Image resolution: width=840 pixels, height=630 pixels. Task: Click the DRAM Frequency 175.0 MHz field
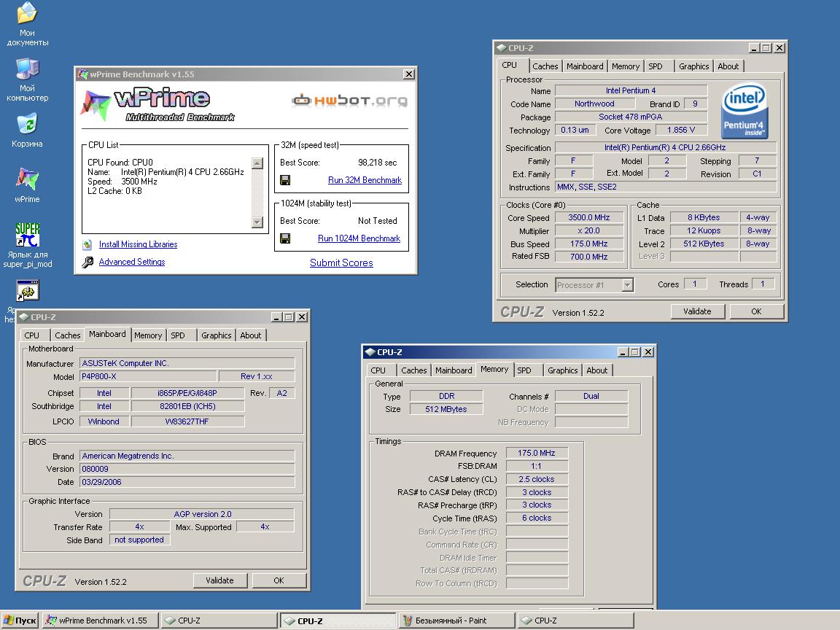coord(536,454)
